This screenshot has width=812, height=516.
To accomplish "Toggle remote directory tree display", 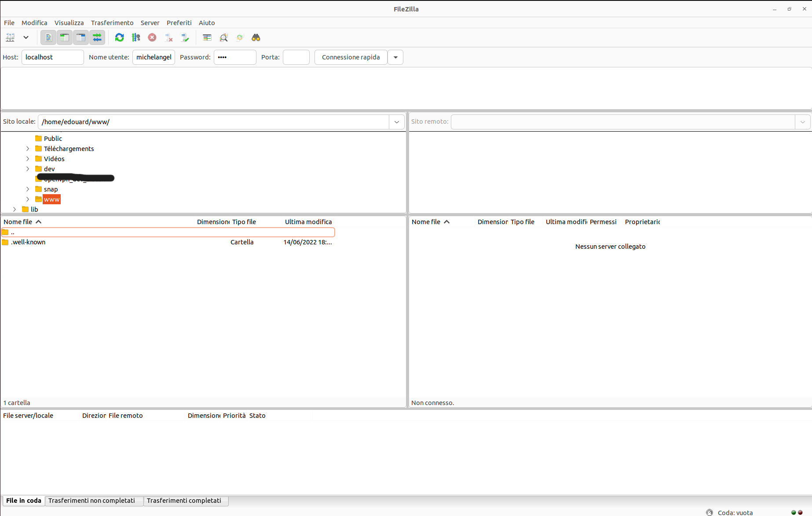I will [81, 37].
